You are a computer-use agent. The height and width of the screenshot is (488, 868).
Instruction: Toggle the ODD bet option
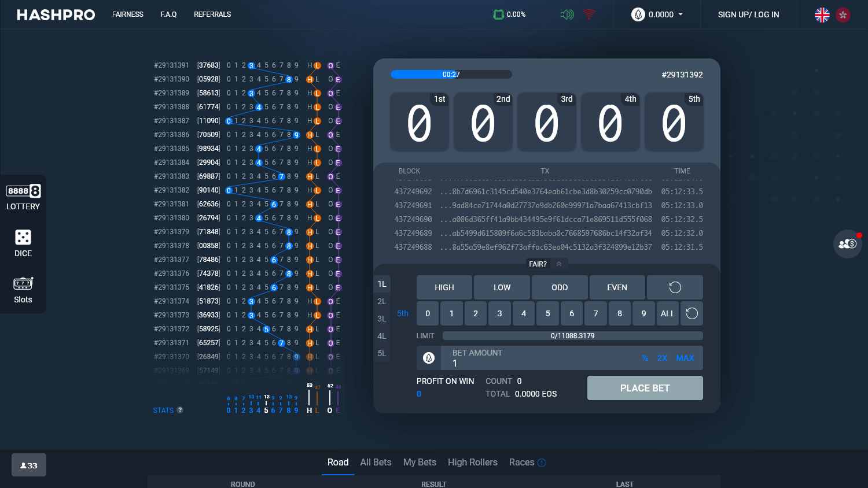coord(560,287)
